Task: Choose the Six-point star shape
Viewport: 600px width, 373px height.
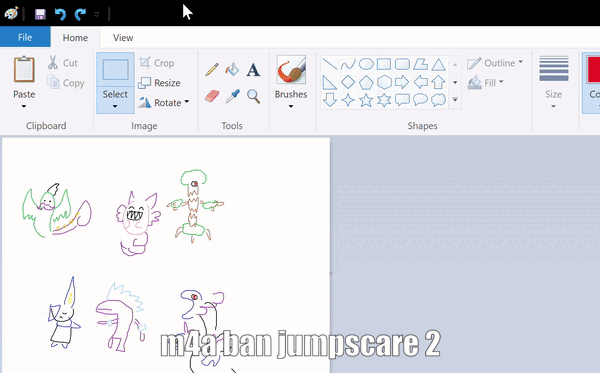Action: click(x=384, y=100)
